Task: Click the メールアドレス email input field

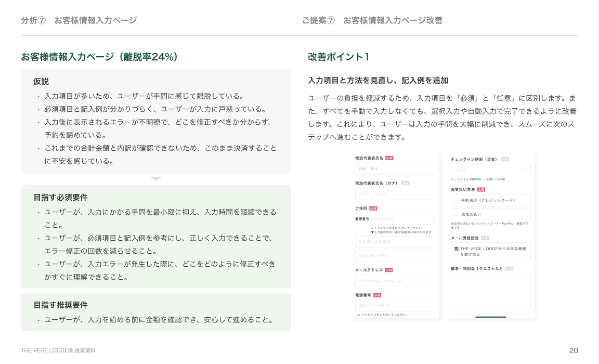Action: pos(395,281)
